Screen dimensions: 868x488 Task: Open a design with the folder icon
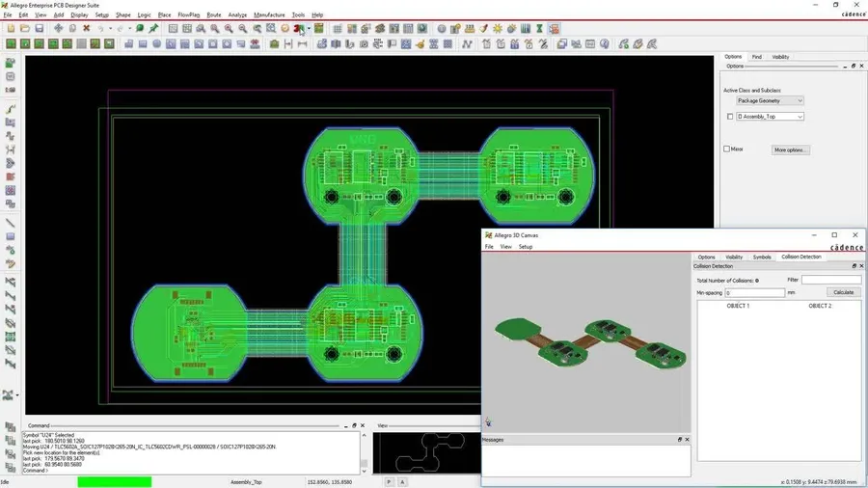(x=25, y=28)
